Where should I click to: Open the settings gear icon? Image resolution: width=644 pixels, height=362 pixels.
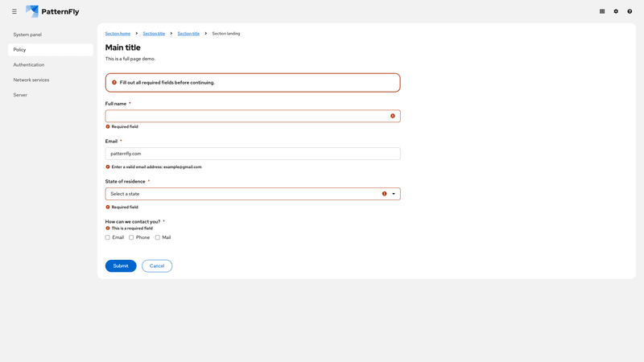point(616,11)
